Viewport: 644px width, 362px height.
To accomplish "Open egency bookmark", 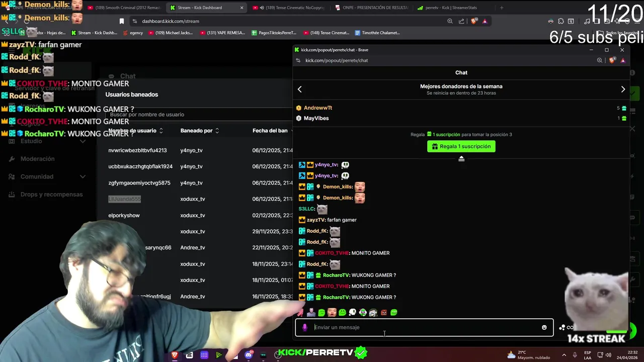I will [x=132, y=33].
